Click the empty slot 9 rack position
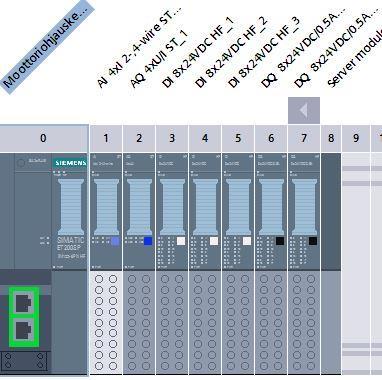The height and width of the screenshot is (380, 382). tap(356, 263)
